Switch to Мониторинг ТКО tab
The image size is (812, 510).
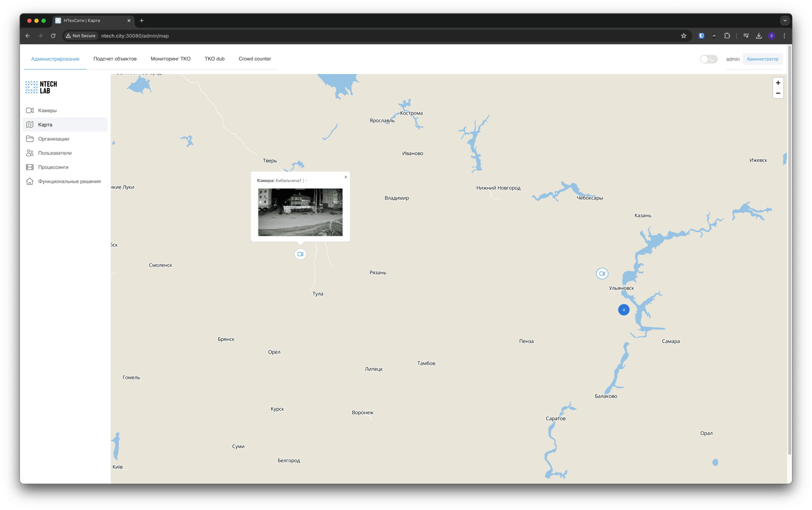(170, 59)
